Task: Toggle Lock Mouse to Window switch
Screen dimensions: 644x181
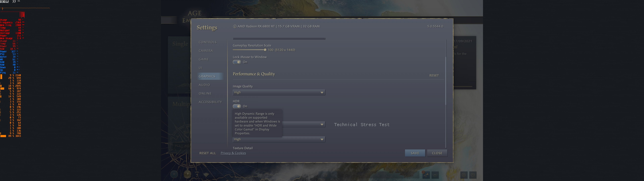Action: [x=237, y=62]
